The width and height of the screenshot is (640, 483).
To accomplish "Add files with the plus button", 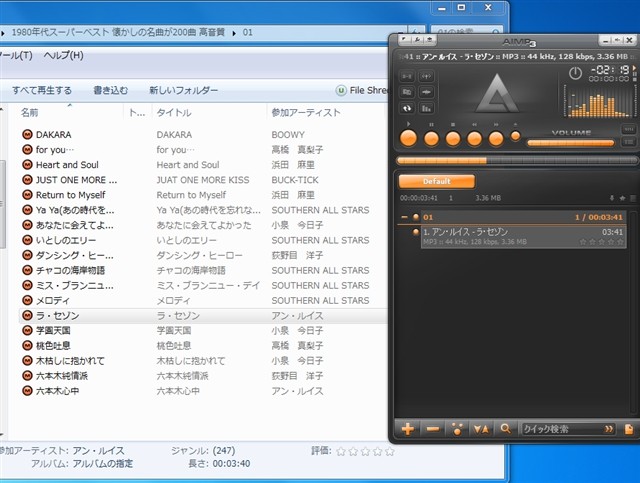I will [408, 429].
